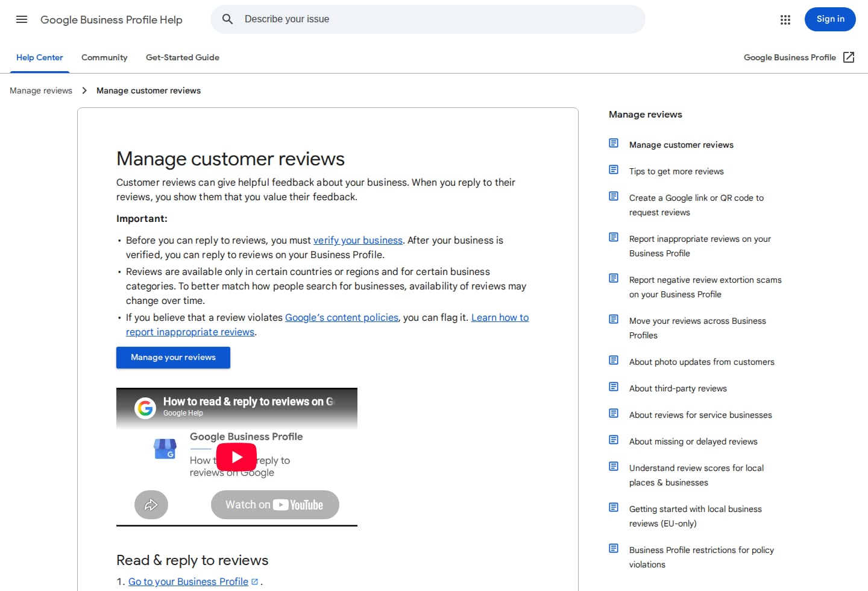Screen dimensions: 868x591
Task: Open Google's content policies link
Action: click(342, 317)
